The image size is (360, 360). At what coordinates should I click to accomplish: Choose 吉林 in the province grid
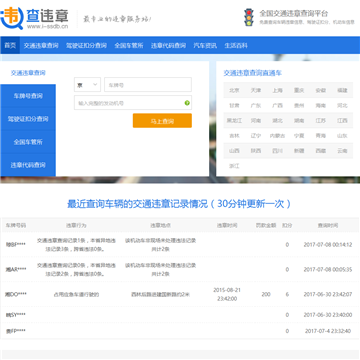point(234,136)
